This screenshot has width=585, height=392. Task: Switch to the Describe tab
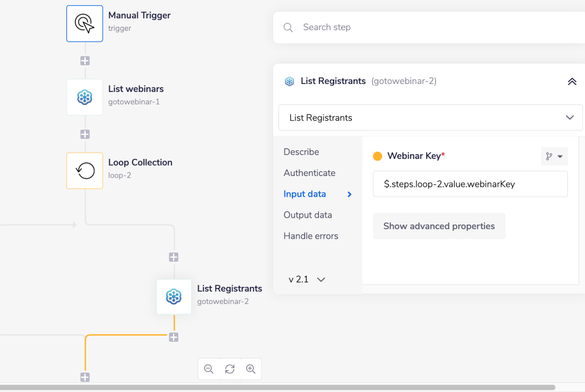coord(301,152)
